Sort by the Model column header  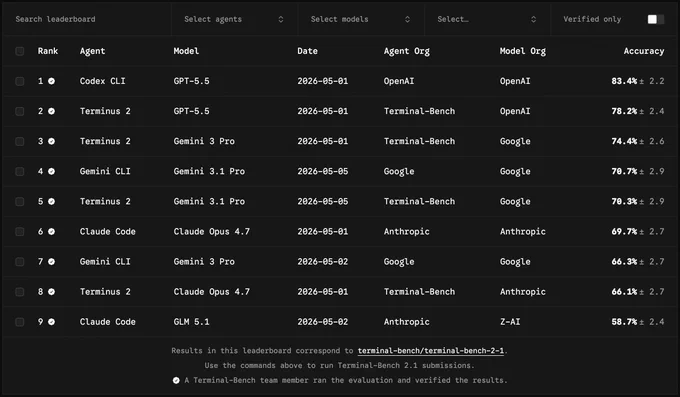click(x=186, y=51)
